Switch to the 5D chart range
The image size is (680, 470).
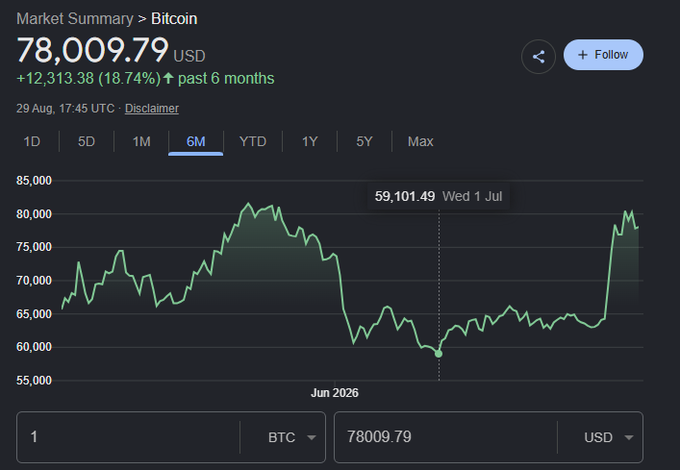pyautogui.click(x=86, y=141)
